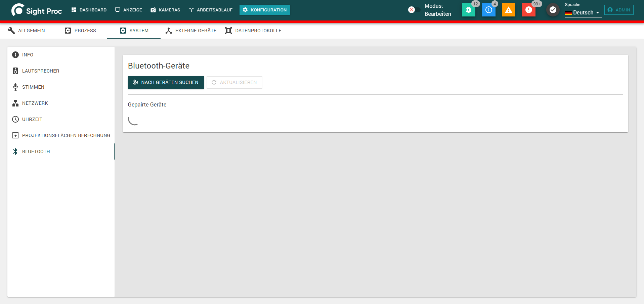Open blue info notifications icon

(489, 10)
